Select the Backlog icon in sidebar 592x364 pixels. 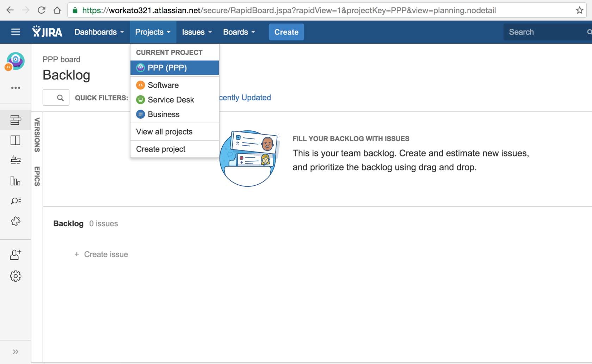[x=16, y=120]
